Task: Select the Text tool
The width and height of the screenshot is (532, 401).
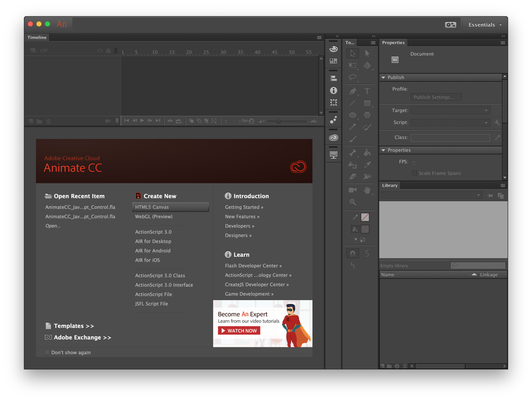Action: click(367, 91)
